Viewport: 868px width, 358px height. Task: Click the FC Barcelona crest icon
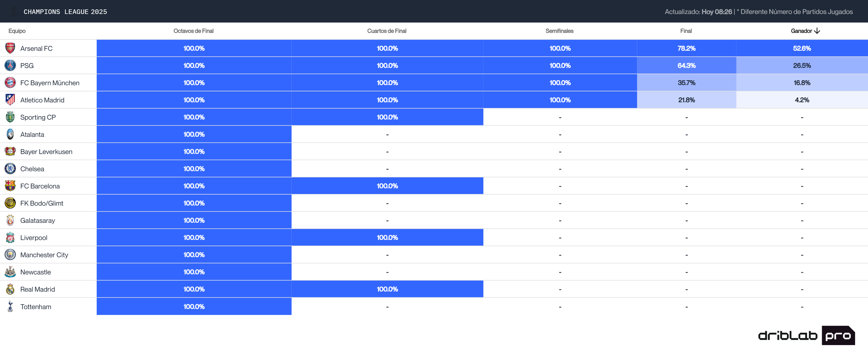coord(10,186)
